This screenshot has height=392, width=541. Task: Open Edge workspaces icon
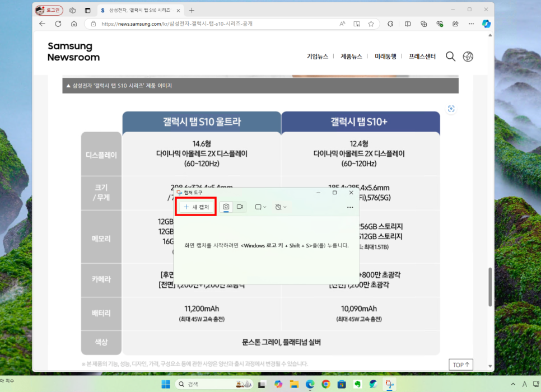click(72, 10)
